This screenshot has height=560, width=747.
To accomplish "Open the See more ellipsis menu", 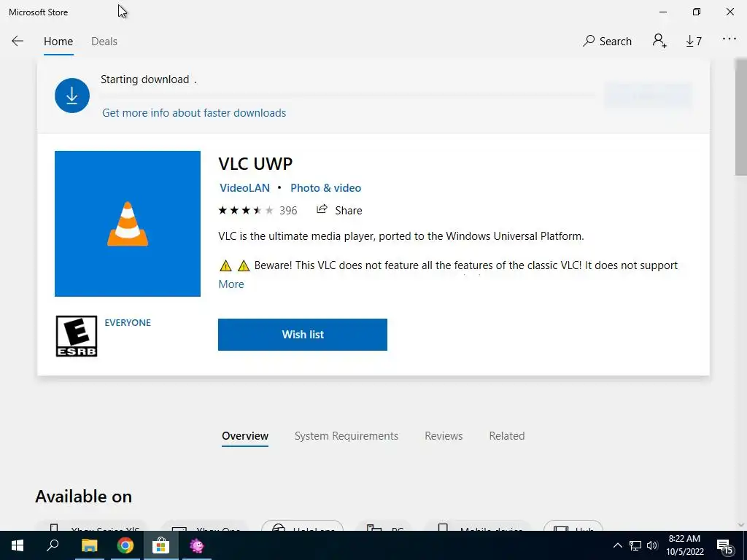I will [x=729, y=39].
